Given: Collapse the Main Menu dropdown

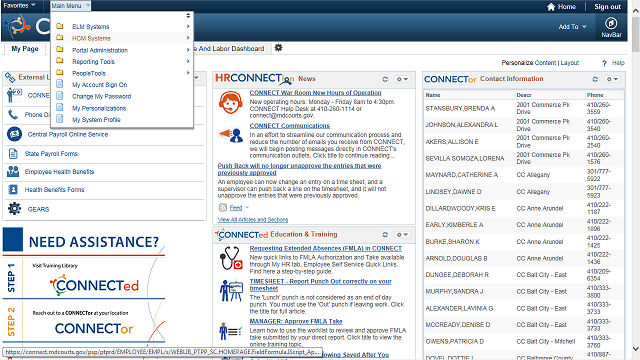Looking at the screenshot, I should click(70, 6).
